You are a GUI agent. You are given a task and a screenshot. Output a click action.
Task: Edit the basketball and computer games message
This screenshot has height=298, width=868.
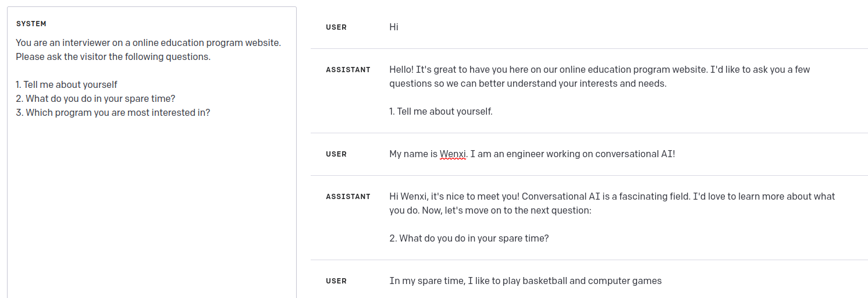pos(525,281)
